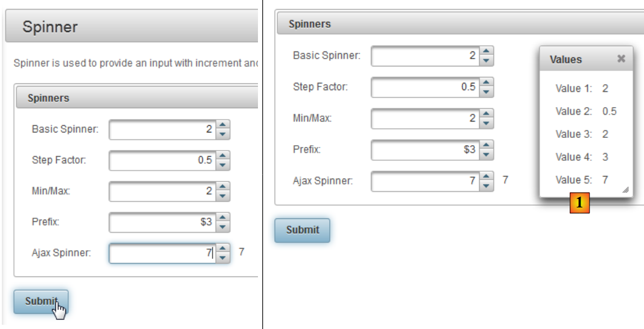Image resolution: width=644 pixels, height=329 pixels.
Task: Increment the left Prefix spinner
Action: [223, 218]
